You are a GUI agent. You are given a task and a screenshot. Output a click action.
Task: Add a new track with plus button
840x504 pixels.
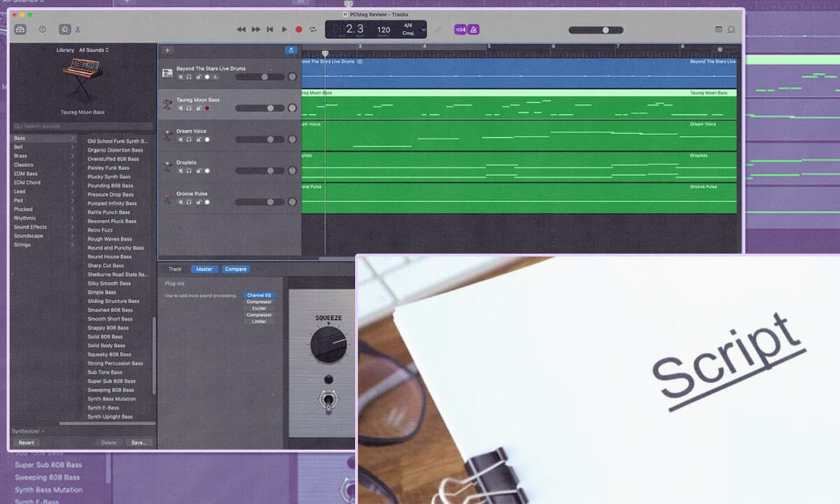click(x=167, y=50)
